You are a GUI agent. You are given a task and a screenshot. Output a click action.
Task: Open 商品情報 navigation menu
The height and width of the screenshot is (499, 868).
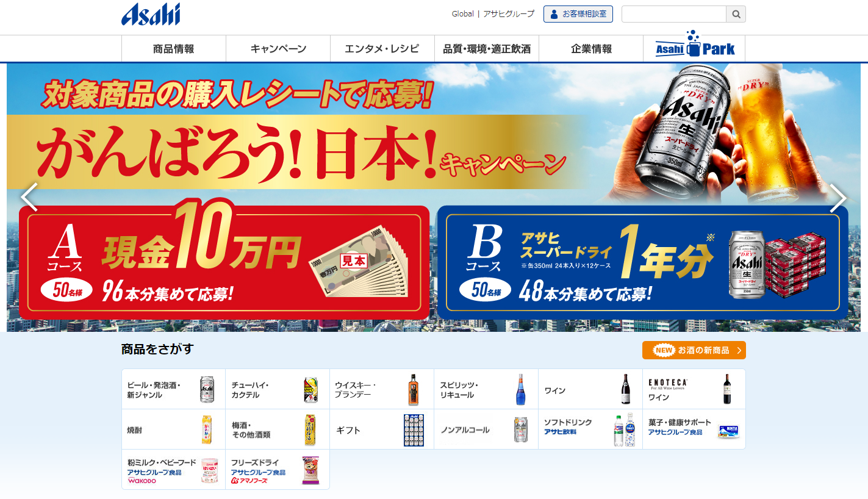174,49
